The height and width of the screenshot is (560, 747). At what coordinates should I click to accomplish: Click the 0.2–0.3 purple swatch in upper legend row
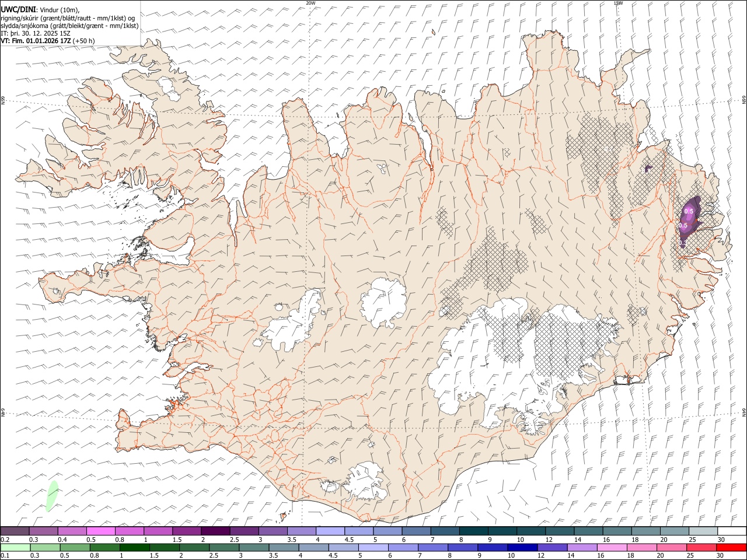click(x=15, y=531)
